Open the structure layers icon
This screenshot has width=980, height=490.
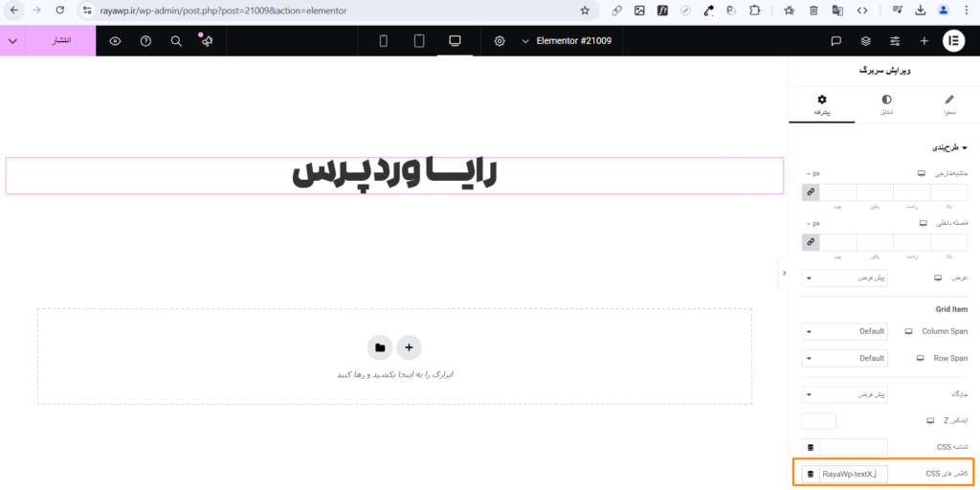point(865,41)
